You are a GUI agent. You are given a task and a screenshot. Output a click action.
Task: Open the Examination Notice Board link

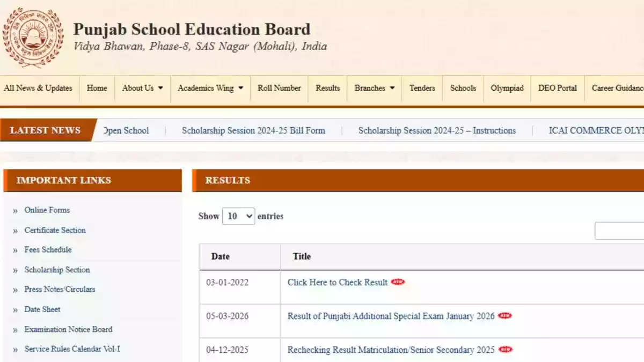68,329
